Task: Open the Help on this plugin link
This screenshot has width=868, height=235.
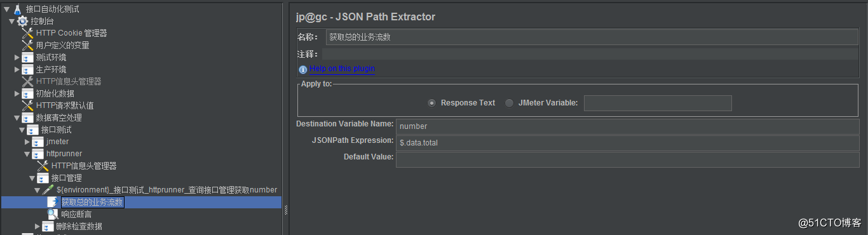Action: (342, 69)
